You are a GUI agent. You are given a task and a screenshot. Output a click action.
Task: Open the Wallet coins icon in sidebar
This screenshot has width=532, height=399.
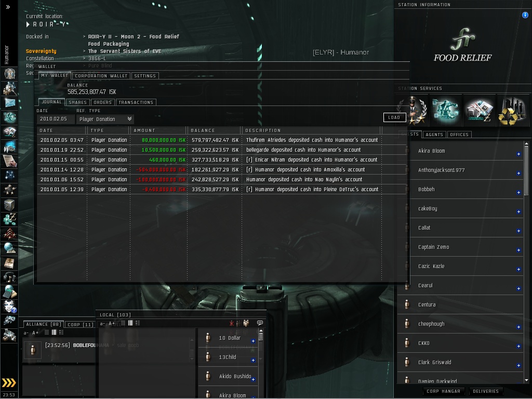point(9,219)
